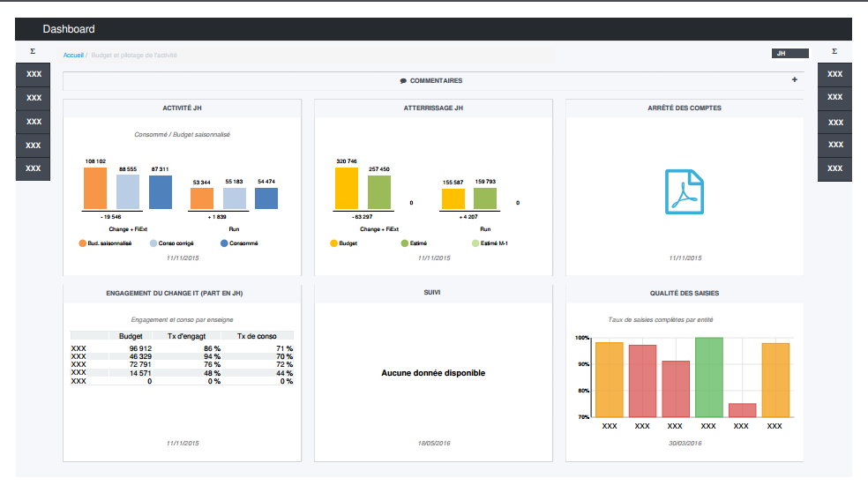The height and width of the screenshot is (493, 868).
Task: Click the budget value 72 791
Action: pos(140,364)
